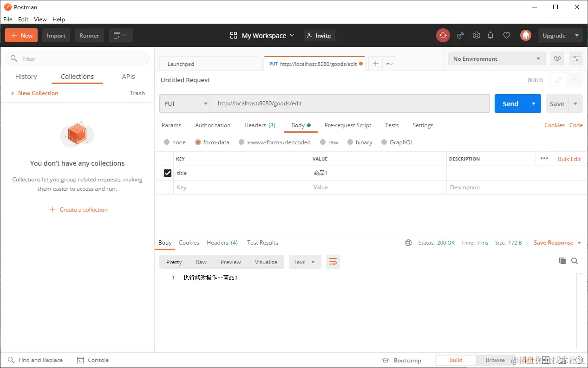Image resolution: width=588 pixels, height=368 pixels.
Task: Expand the Send options arrow
Action: pyautogui.click(x=534, y=103)
